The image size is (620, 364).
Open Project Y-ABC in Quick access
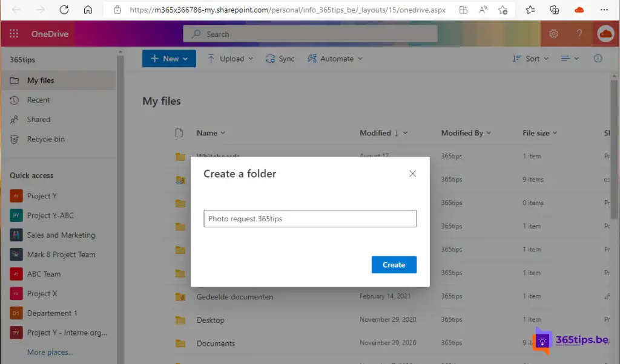pos(50,215)
